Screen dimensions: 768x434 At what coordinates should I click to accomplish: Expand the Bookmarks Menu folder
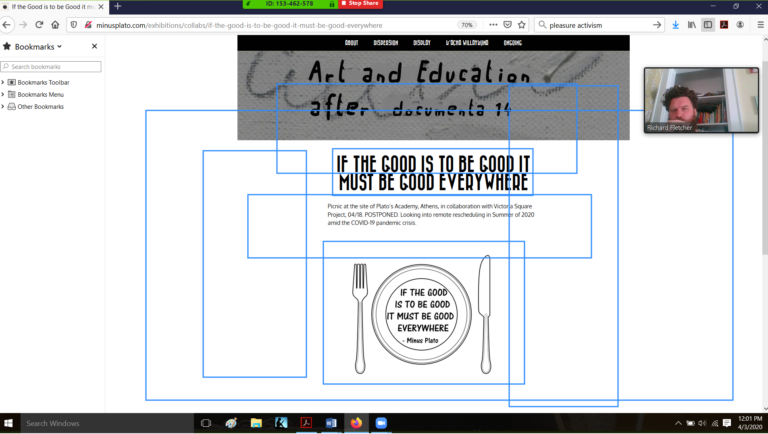coord(4,94)
